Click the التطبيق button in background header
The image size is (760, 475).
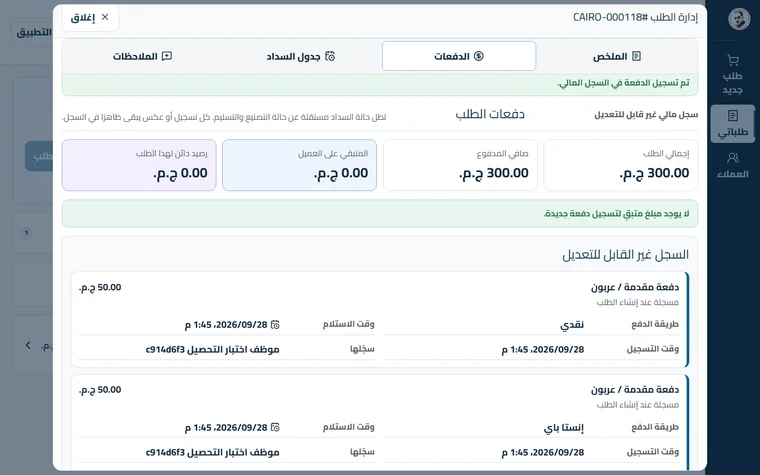tap(34, 32)
